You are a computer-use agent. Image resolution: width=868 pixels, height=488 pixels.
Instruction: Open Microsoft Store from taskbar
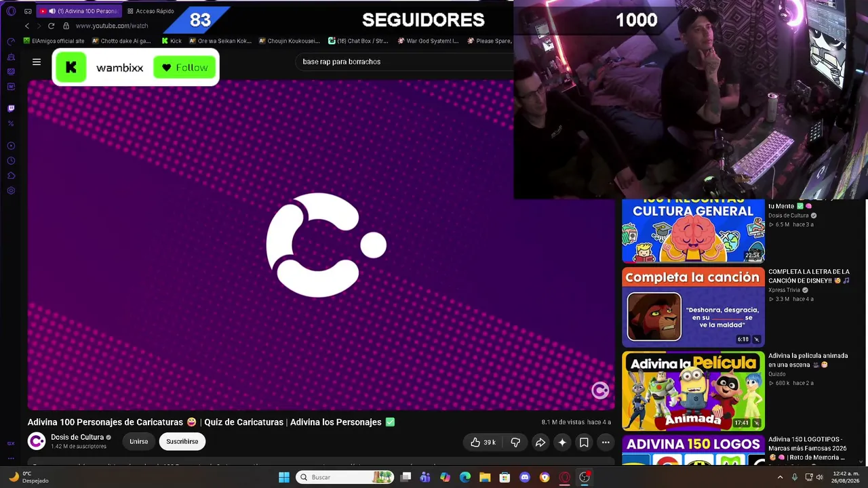pyautogui.click(x=505, y=477)
